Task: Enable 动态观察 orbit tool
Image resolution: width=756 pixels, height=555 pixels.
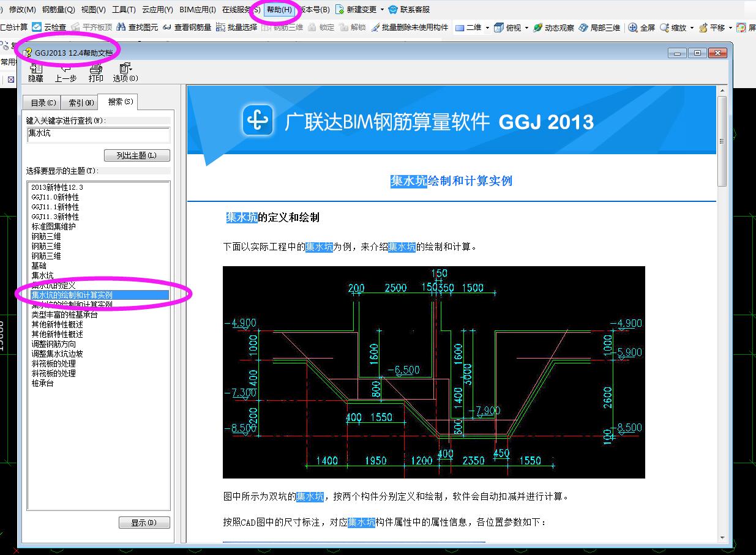Action: pyautogui.click(x=553, y=28)
